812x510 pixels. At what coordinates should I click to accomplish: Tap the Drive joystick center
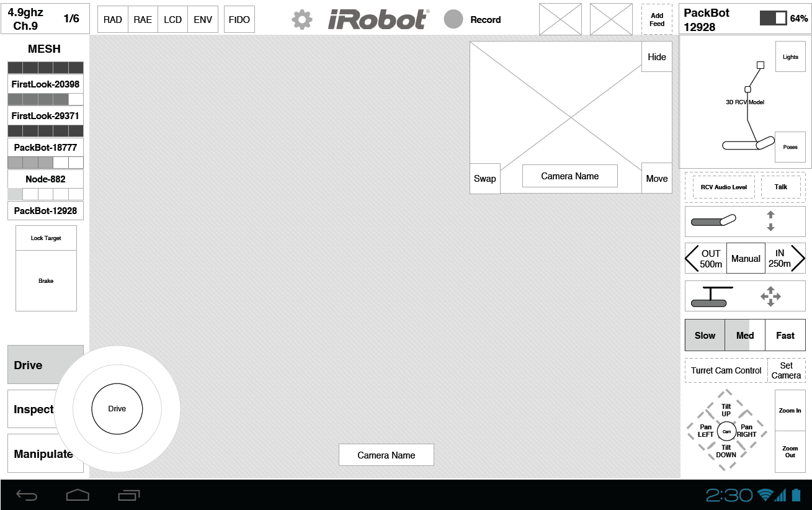(117, 409)
